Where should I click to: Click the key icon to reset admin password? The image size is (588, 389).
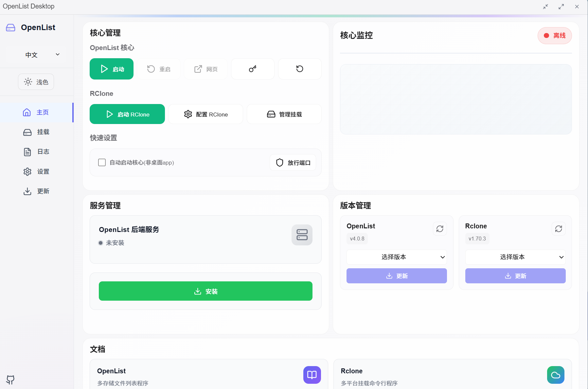[x=253, y=69]
